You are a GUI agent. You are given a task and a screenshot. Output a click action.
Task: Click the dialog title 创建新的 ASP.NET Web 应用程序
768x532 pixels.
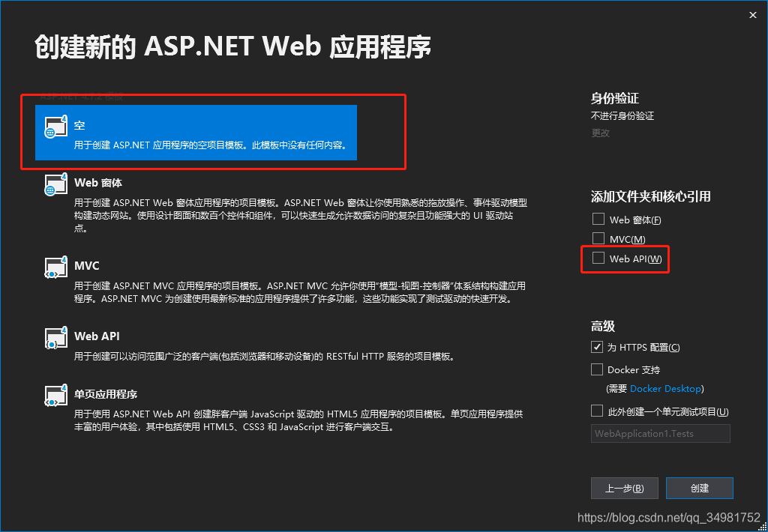[x=232, y=47]
